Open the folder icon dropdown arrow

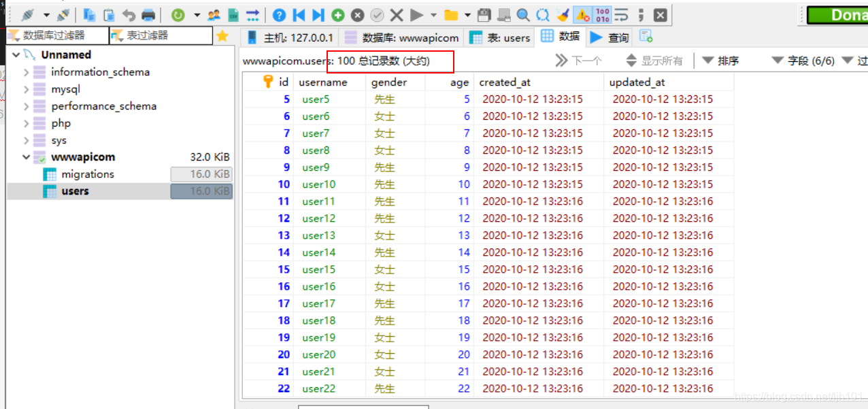click(467, 14)
